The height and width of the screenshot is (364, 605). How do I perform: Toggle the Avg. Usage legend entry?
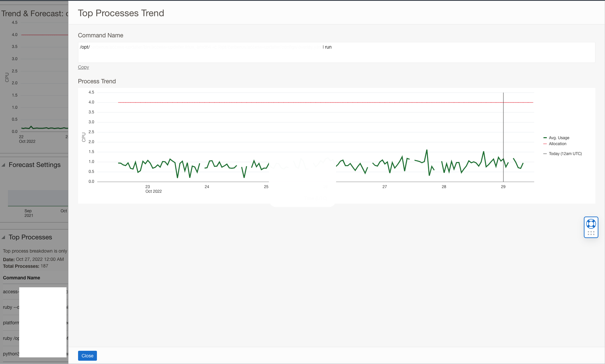click(559, 138)
